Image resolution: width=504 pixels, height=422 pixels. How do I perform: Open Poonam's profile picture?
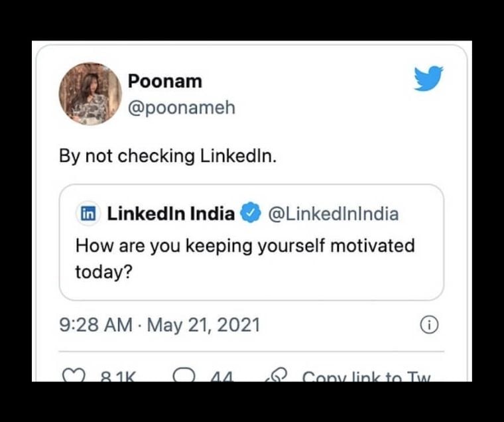[x=90, y=94]
